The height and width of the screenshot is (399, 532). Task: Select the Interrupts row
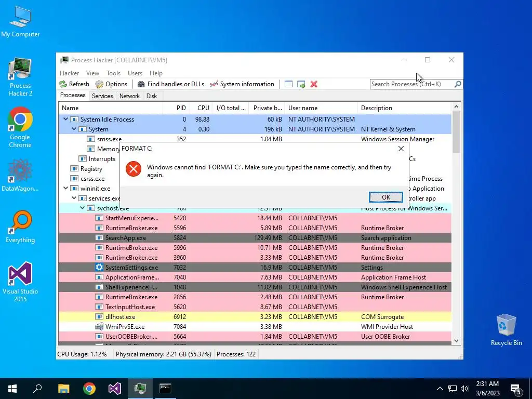pyautogui.click(x=89, y=159)
